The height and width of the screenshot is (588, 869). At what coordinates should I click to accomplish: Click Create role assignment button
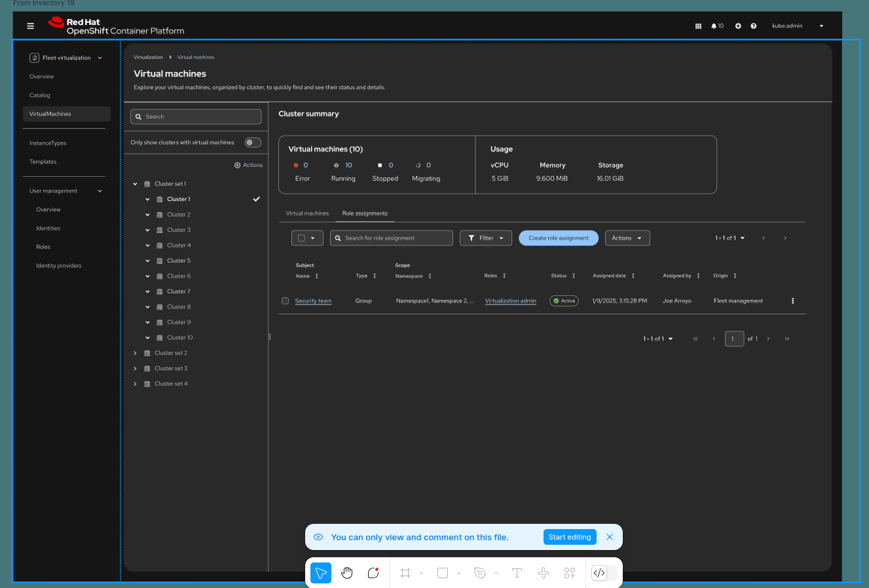[x=559, y=238]
